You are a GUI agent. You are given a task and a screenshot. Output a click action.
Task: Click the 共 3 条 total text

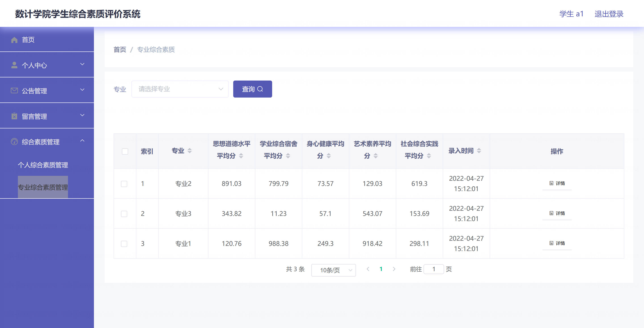pos(295,269)
